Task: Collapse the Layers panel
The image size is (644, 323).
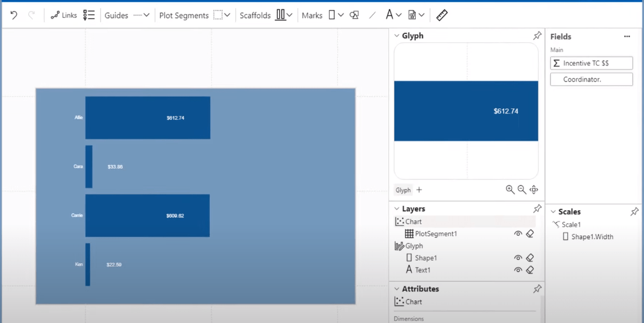Action: pos(397,209)
